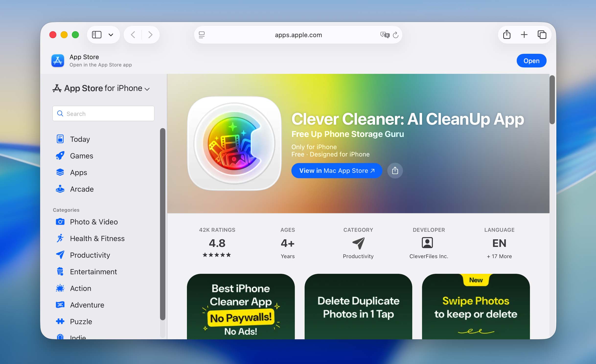Click the Search field in the sidebar
Image resolution: width=596 pixels, height=364 pixels.
click(103, 113)
